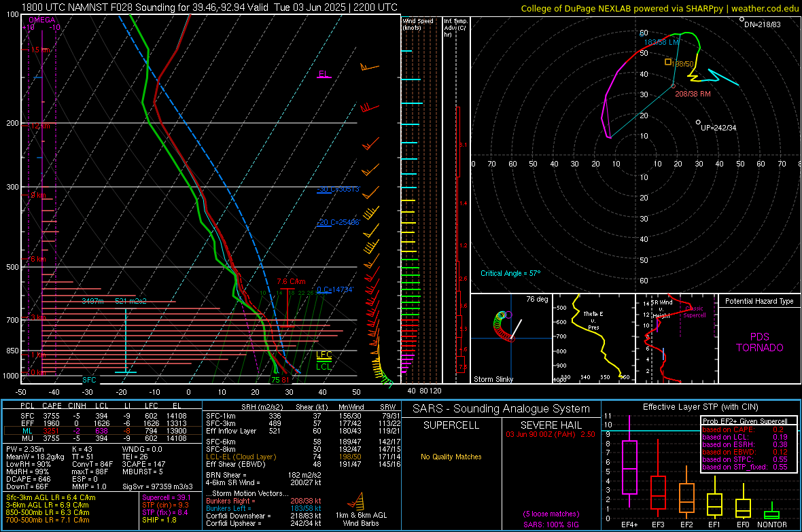Viewport: 802px width, 532px height.
Task: Click the 76 deg slinky tilt value
Action: [x=537, y=299]
